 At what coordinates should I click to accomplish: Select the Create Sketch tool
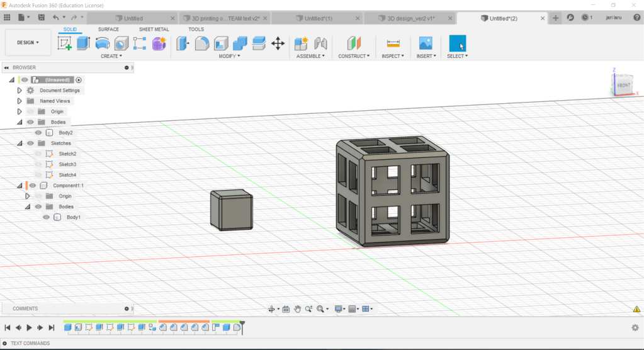(64, 43)
